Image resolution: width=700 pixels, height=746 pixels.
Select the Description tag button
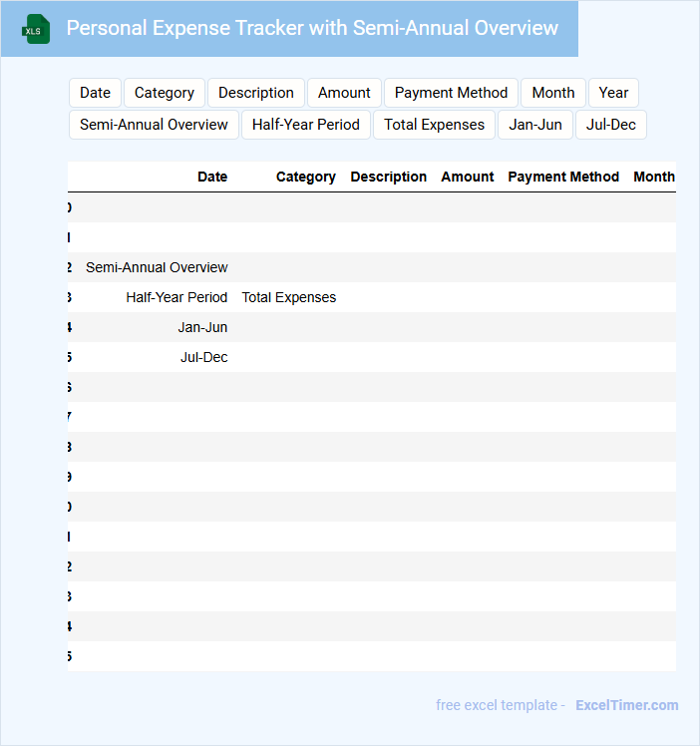pyautogui.click(x=256, y=93)
